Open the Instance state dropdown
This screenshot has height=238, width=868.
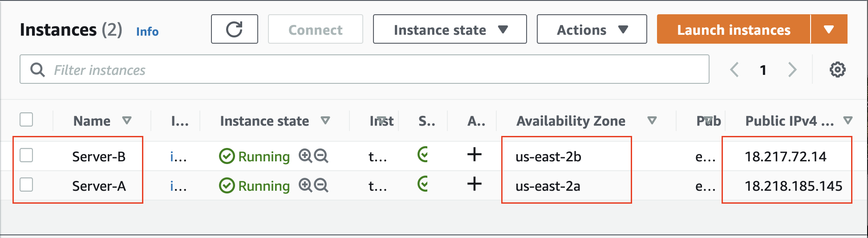[x=450, y=29]
